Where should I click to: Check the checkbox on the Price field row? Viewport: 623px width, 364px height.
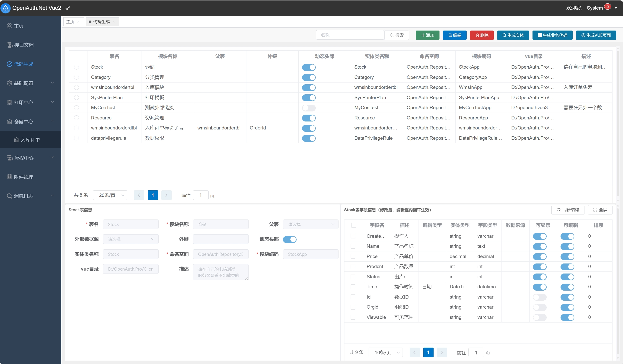tap(353, 256)
